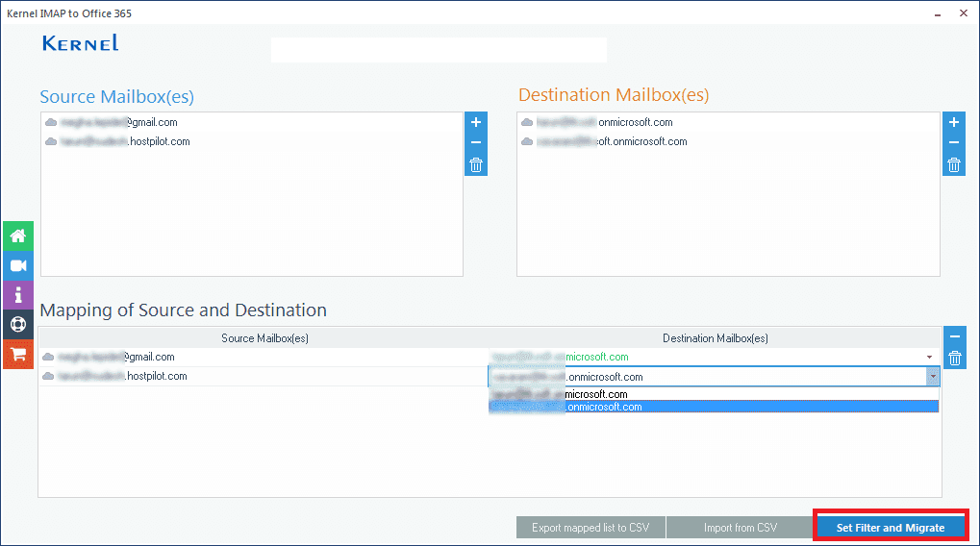980x546 pixels.
Task: Select gmail.com row in mapping table
Action: point(264,358)
